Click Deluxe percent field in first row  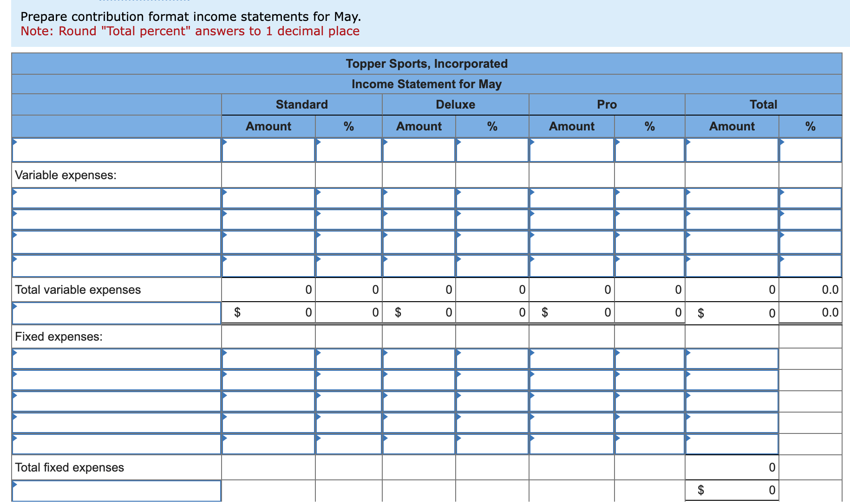pyautogui.click(x=492, y=150)
